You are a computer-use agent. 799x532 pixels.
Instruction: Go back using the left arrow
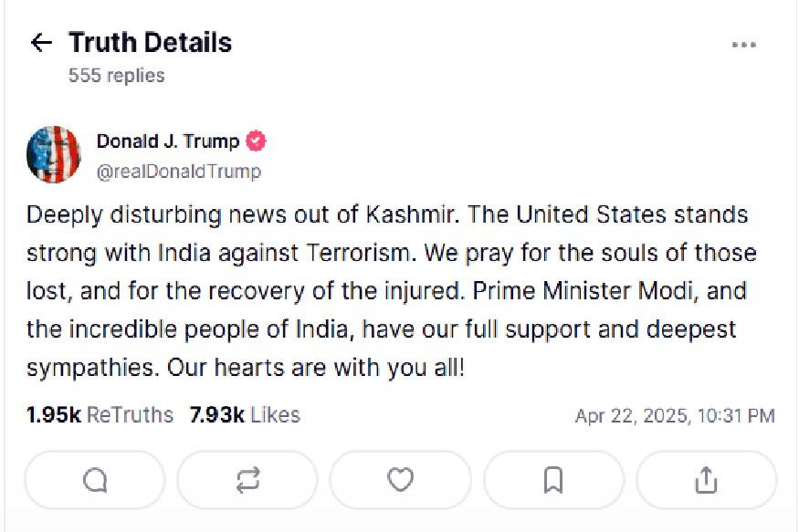pos(41,43)
